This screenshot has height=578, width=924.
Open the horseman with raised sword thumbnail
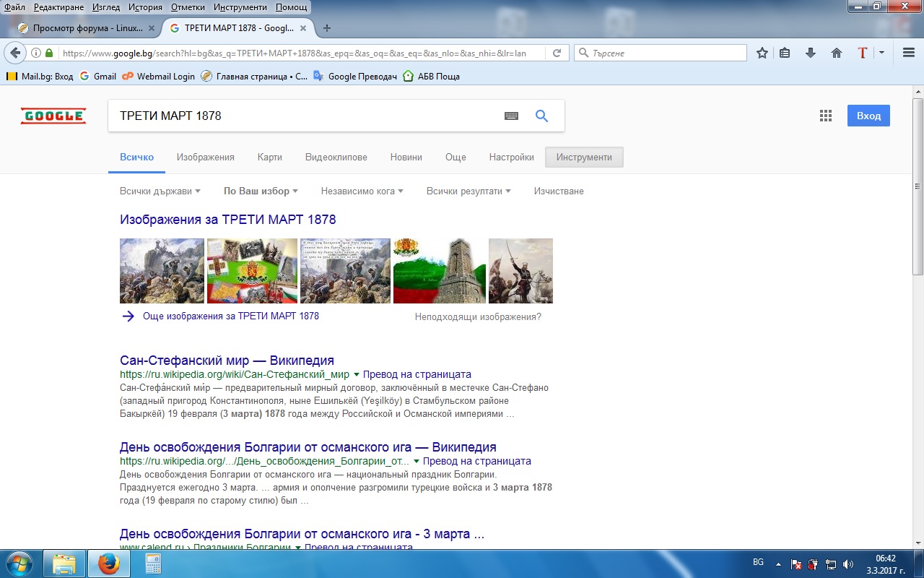pyautogui.click(x=520, y=271)
